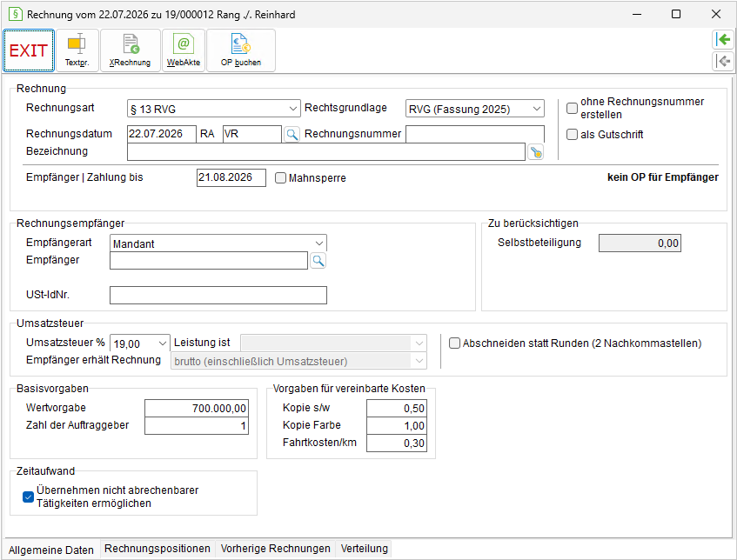Tick the als Gutschrift checkbox
The width and height of the screenshot is (737, 560).
pyautogui.click(x=572, y=135)
